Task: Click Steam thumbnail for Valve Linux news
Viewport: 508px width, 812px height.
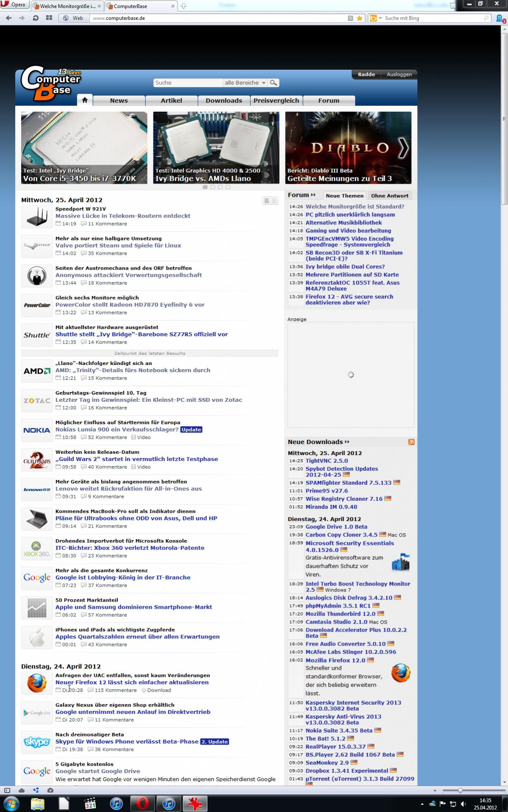Action: click(37, 246)
